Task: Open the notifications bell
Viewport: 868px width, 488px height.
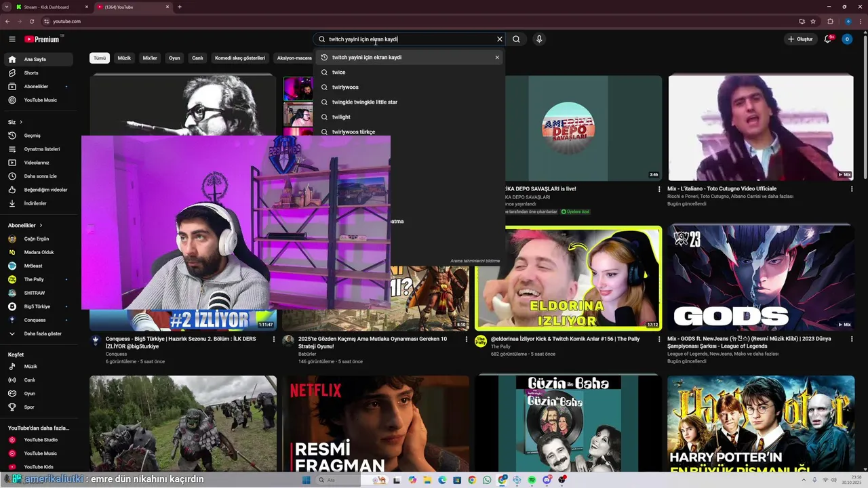Action: click(828, 39)
